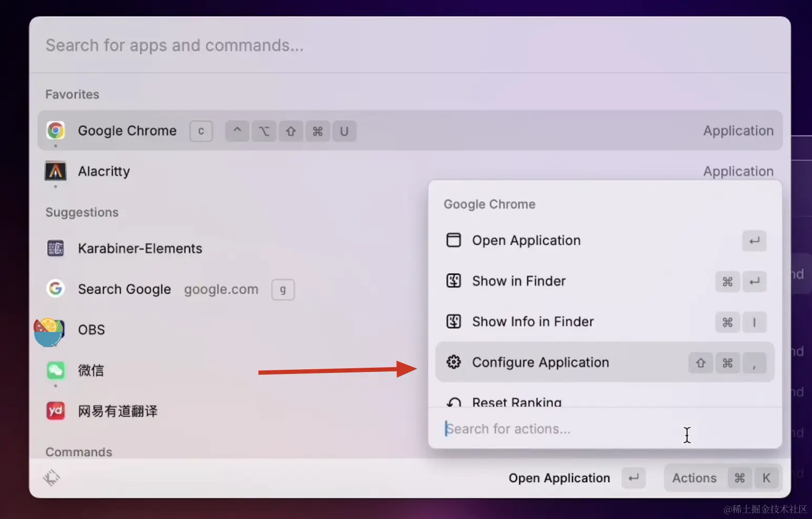Open the Actions button in bottom bar
Screen dimensions: 812x519
(723, 478)
